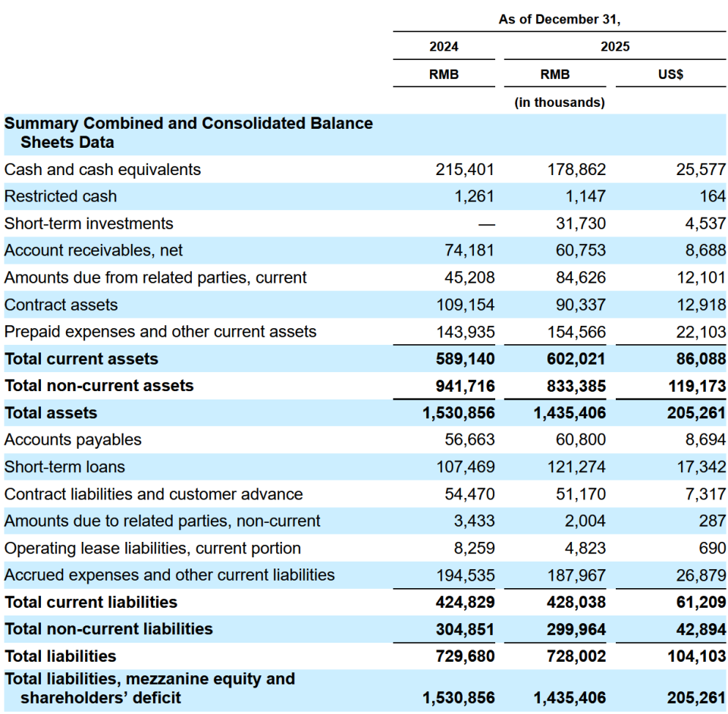This screenshot has height=714, width=728.
Task: Click the 2024 column header
Action: 444,46
